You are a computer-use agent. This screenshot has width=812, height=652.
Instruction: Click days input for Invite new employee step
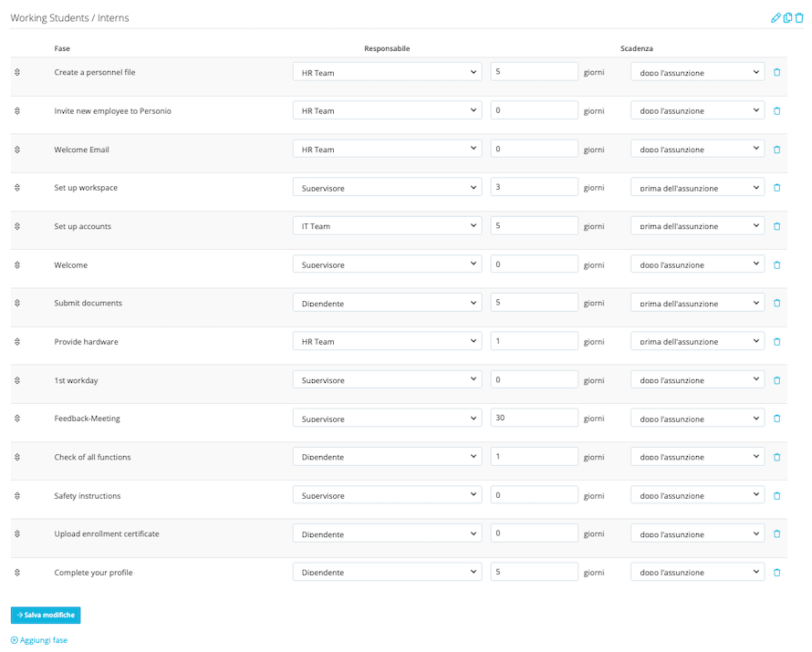click(x=534, y=110)
